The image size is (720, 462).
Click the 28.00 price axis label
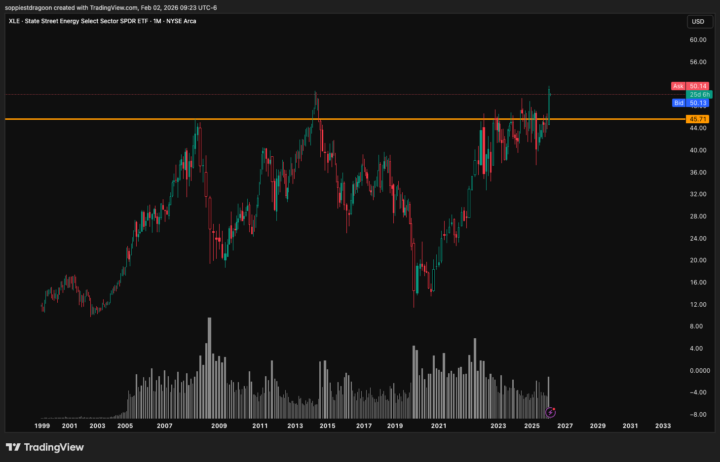698,216
